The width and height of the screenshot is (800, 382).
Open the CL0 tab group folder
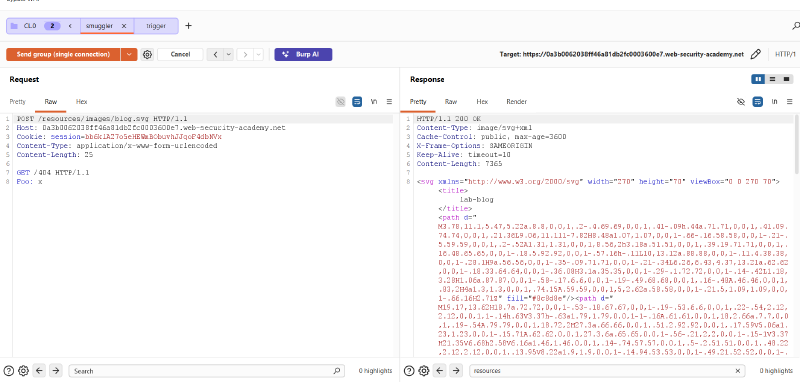coord(24,26)
